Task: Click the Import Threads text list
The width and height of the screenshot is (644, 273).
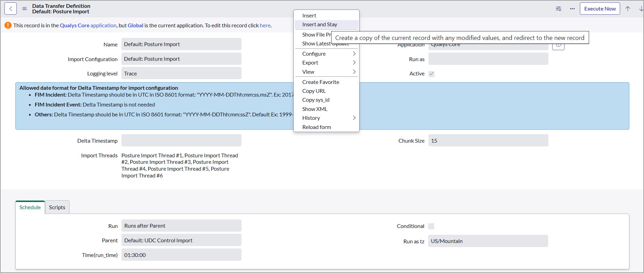Action: (x=180, y=166)
